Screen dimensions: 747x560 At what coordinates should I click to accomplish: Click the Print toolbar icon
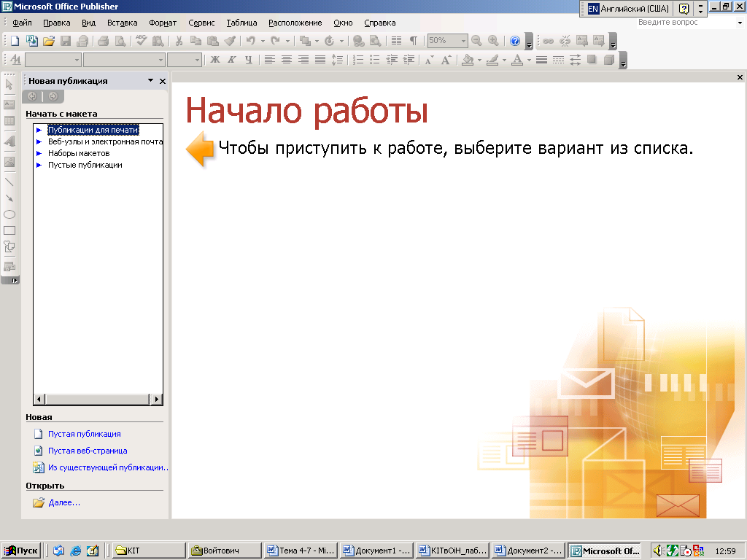pyautogui.click(x=104, y=41)
